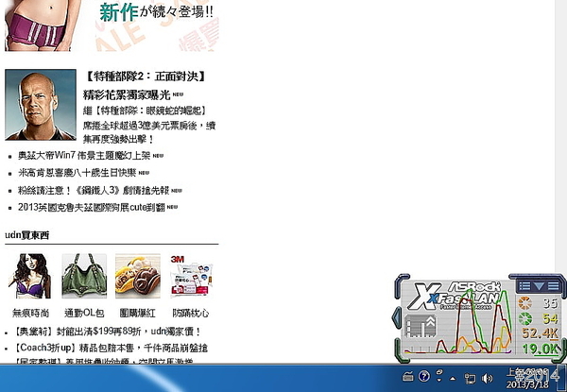Open the 《鋼鐵人3》 劇情搶先報 link
This screenshot has height=392, width=567.
pos(94,190)
